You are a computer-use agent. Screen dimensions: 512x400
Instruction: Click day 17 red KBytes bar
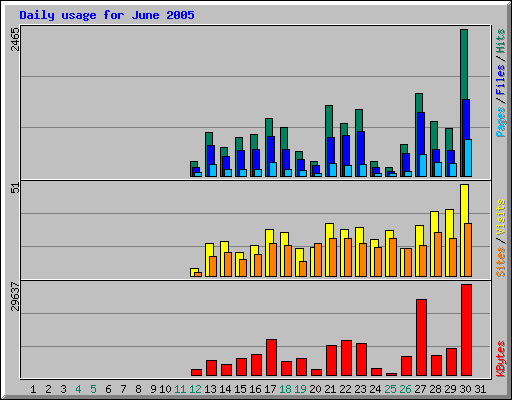(271, 357)
